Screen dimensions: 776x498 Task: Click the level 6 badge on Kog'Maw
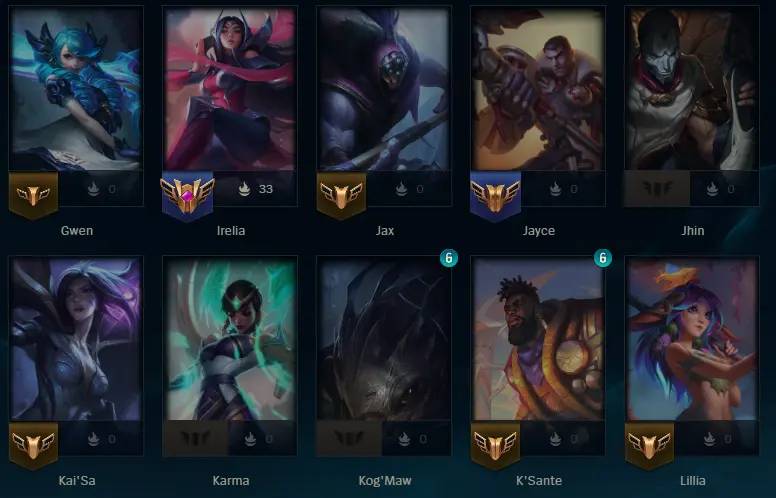click(x=448, y=258)
